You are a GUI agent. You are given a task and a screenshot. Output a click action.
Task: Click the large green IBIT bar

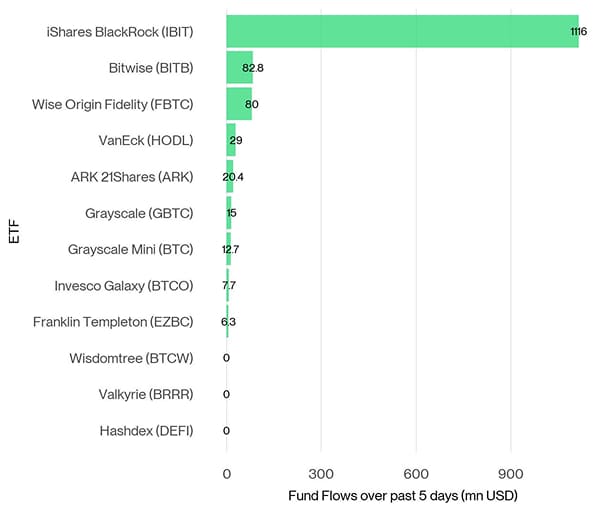402,31
